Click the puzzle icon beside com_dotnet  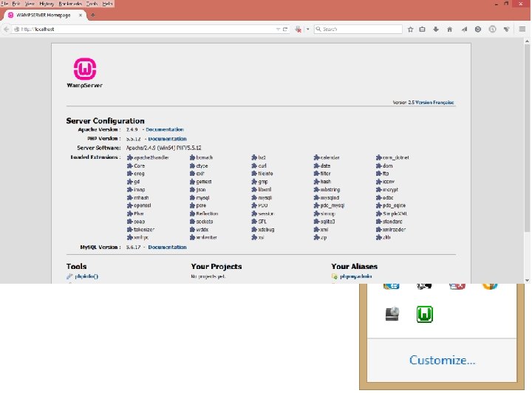(x=378, y=157)
